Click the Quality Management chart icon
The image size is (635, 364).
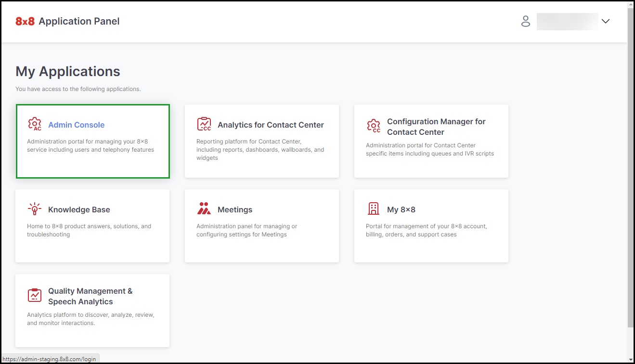pyautogui.click(x=35, y=296)
